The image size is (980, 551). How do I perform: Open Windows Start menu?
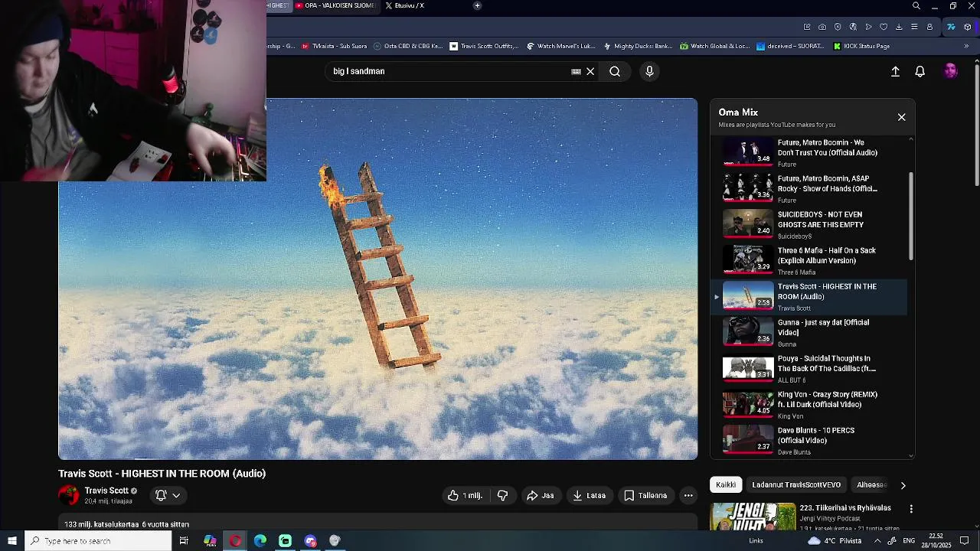point(12,541)
